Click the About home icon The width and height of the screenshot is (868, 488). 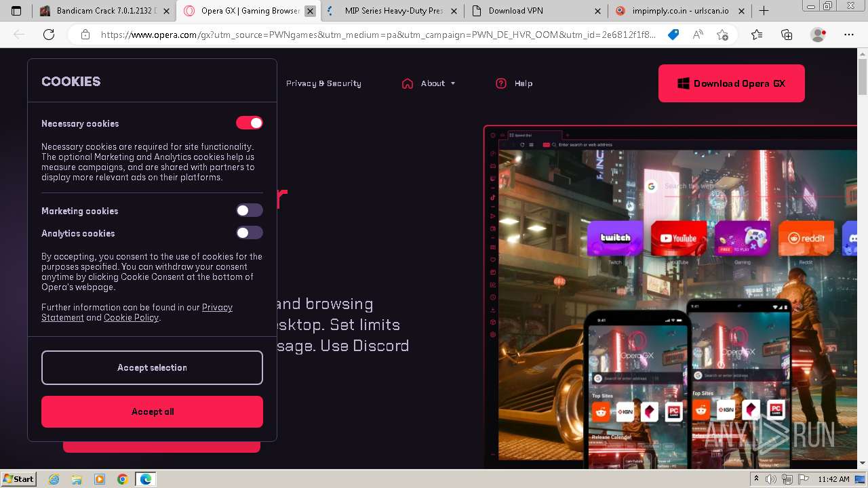[408, 83]
